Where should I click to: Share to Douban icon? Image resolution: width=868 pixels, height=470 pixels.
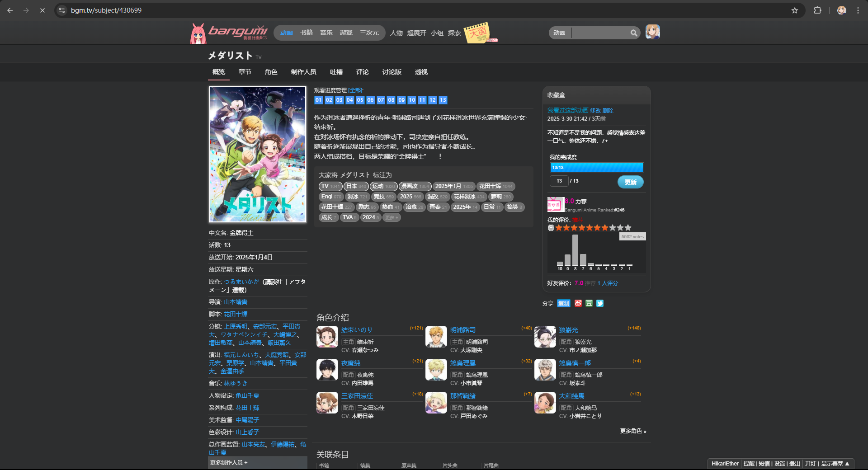click(x=589, y=303)
